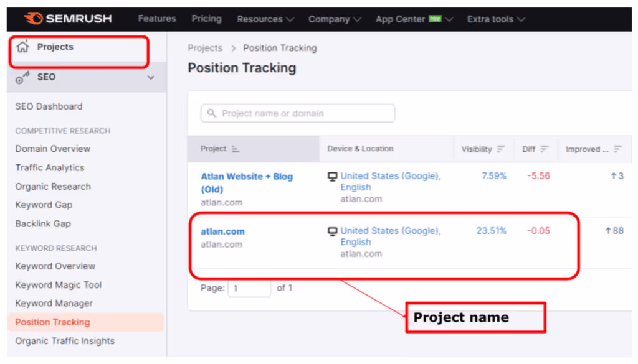
Task: Open Keyword Manager in sidebar
Action: (54, 303)
